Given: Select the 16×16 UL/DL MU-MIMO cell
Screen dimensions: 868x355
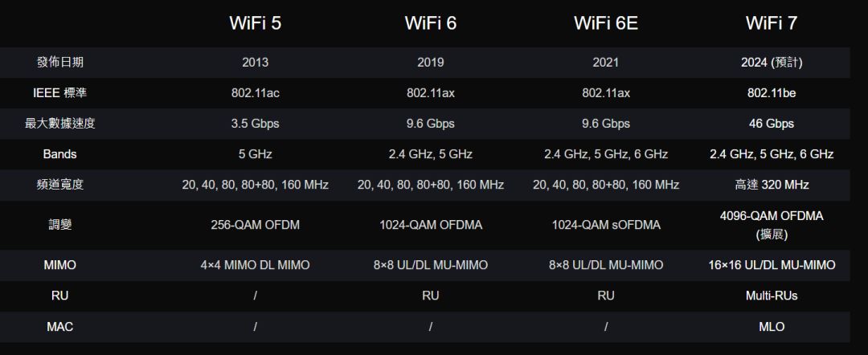Looking at the screenshot, I should [771, 265].
